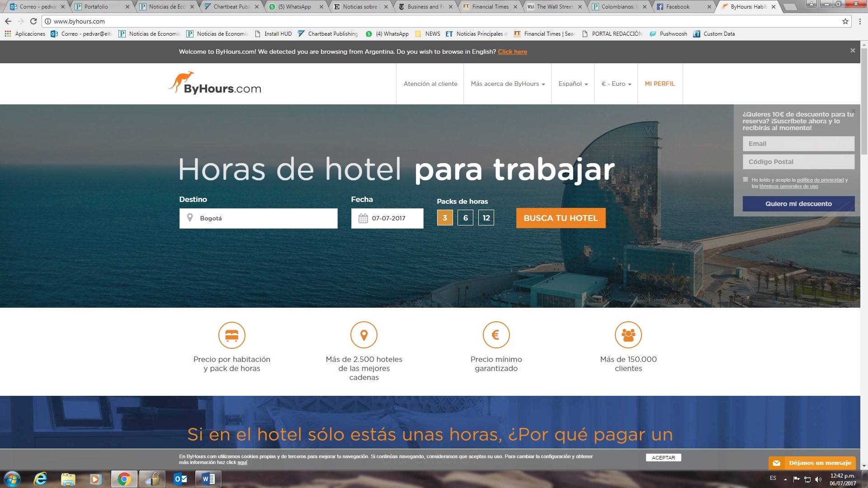Reload the page with refresh icon

33,21
